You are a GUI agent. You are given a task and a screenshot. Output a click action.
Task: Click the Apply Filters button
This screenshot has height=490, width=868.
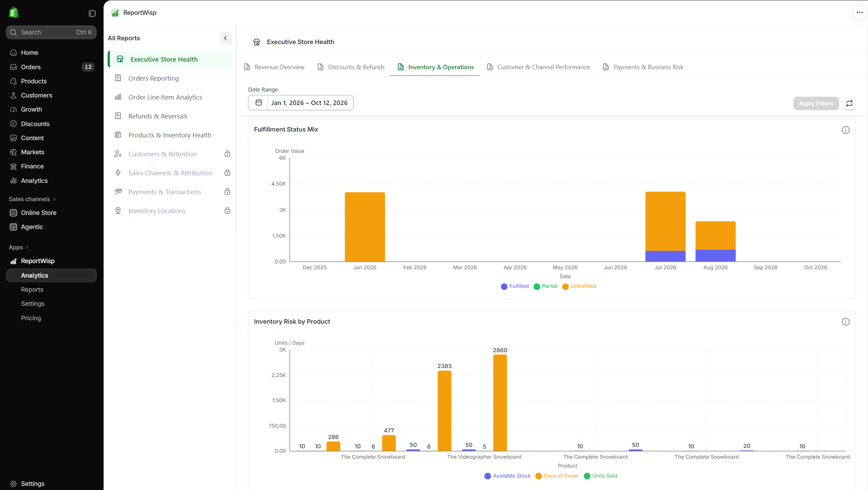[816, 103]
